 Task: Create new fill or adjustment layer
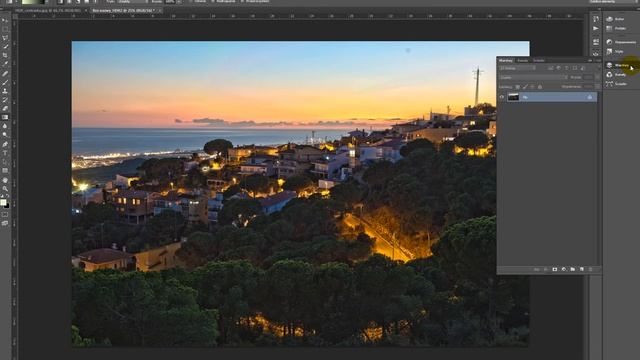point(564,269)
